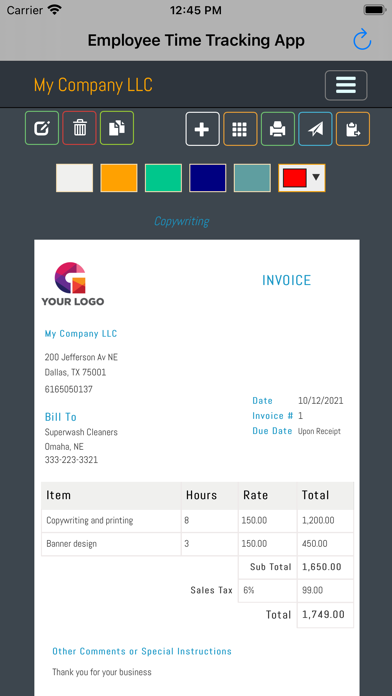Image resolution: width=392 pixels, height=696 pixels.
Task: Click the edit invoice pencil icon
Action: [x=42, y=129]
